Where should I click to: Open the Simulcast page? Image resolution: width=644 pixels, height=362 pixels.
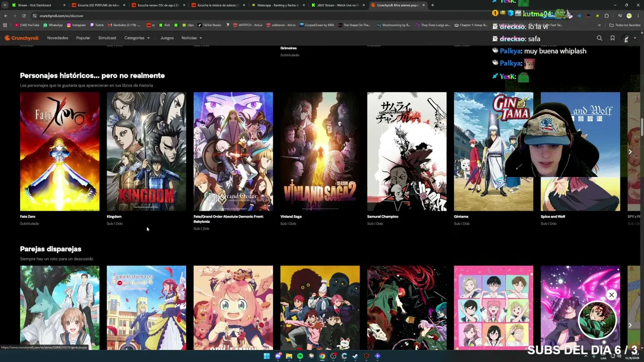tap(107, 38)
